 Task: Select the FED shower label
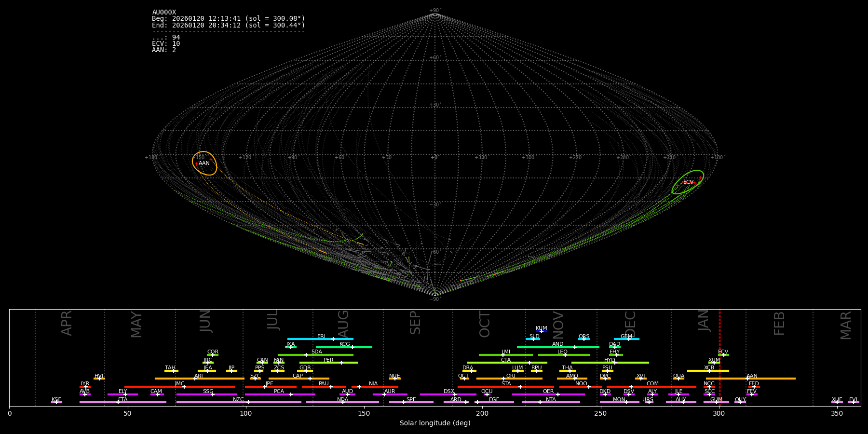754,384
